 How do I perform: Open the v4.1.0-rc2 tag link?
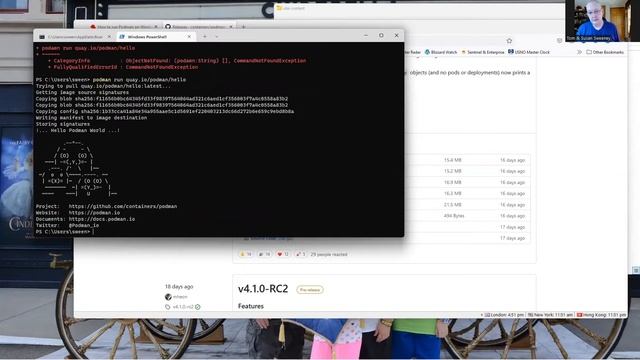pos(183,307)
